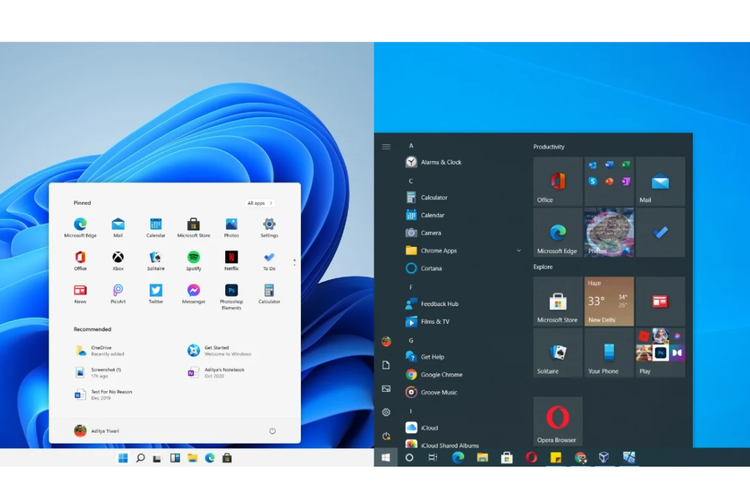
Task: Open the Twitter pinned app
Action: tap(156, 291)
